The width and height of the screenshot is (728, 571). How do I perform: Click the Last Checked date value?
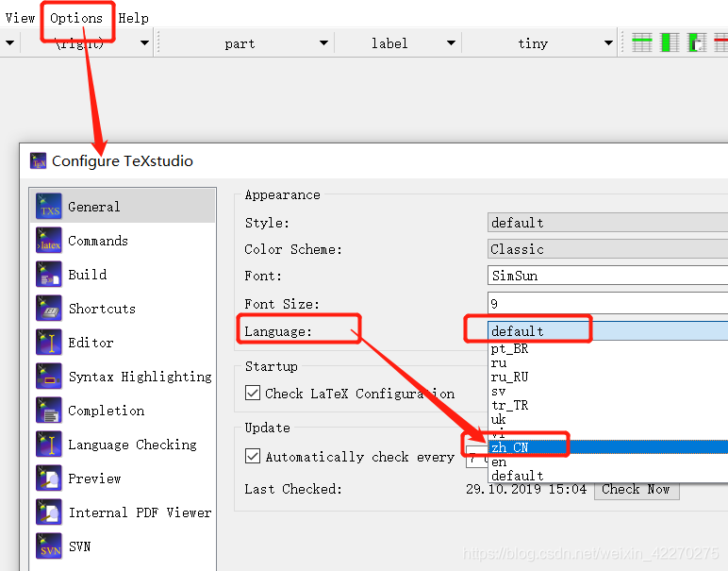click(x=526, y=489)
